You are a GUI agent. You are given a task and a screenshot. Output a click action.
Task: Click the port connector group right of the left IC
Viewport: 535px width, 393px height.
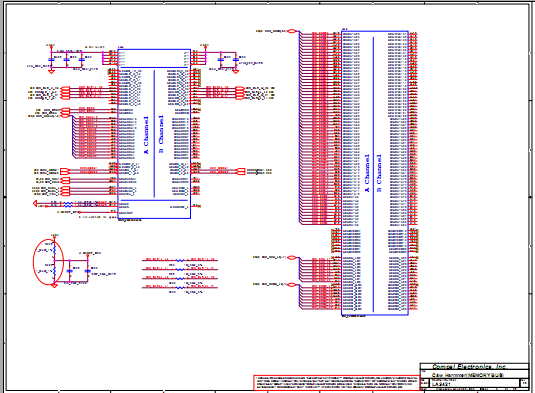pyautogui.click(x=240, y=93)
